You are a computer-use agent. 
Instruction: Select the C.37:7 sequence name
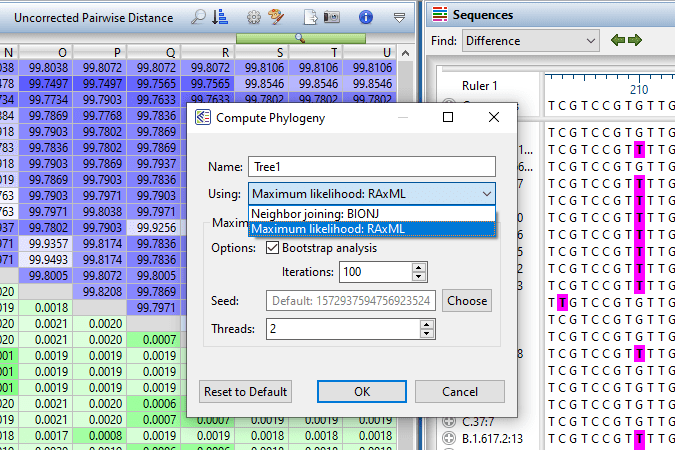point(478,422)
